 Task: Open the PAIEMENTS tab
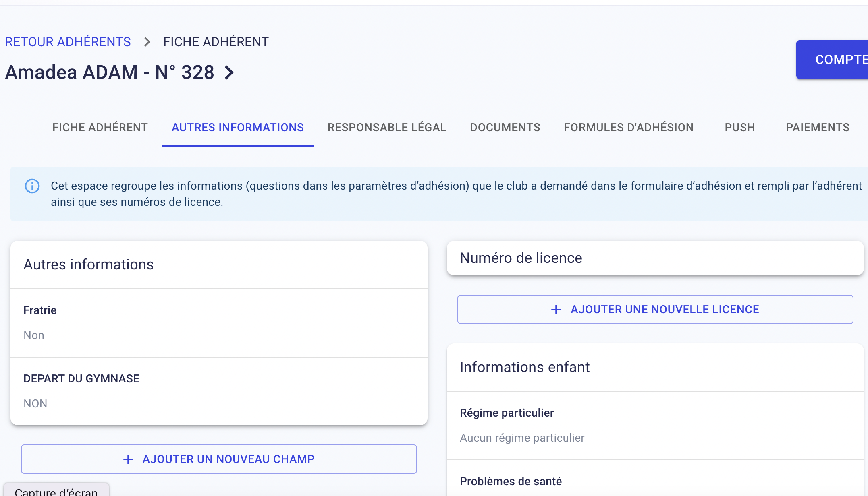[x=818, y=128]
